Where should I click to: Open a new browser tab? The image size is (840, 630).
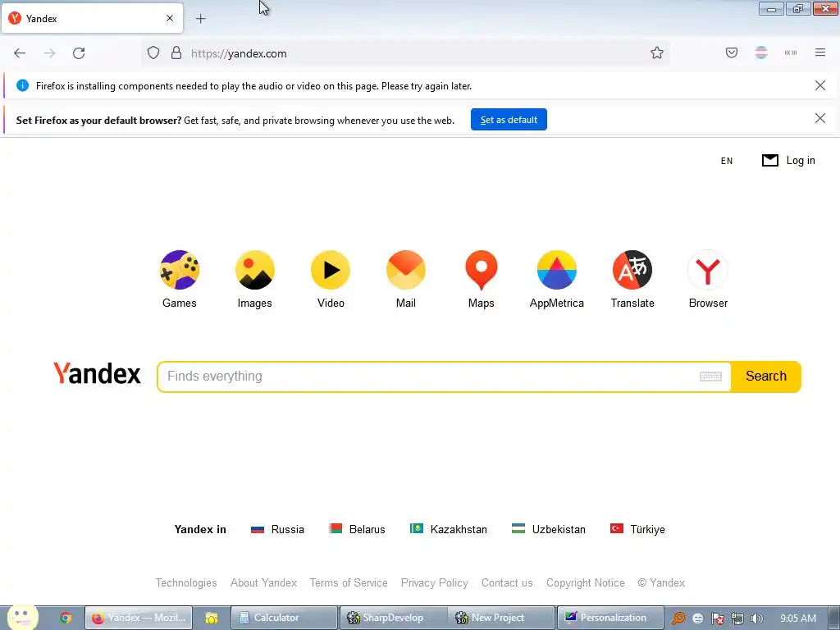(x=200, y=19)
